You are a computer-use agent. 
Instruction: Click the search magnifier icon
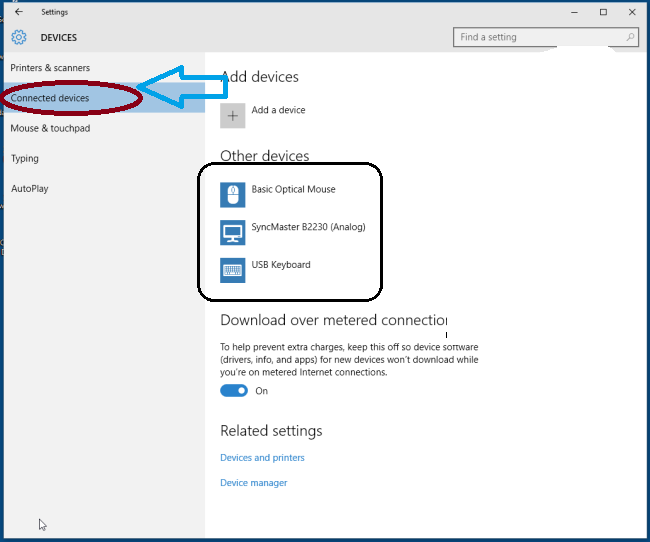[630, 37]
